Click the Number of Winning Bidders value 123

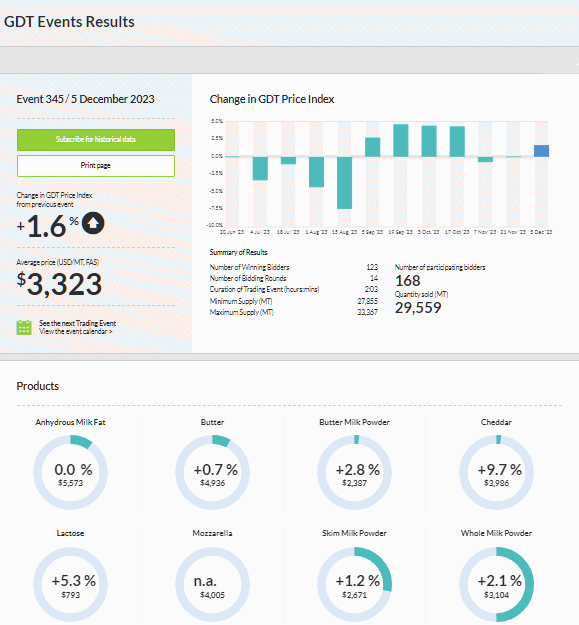click(372, 267)
